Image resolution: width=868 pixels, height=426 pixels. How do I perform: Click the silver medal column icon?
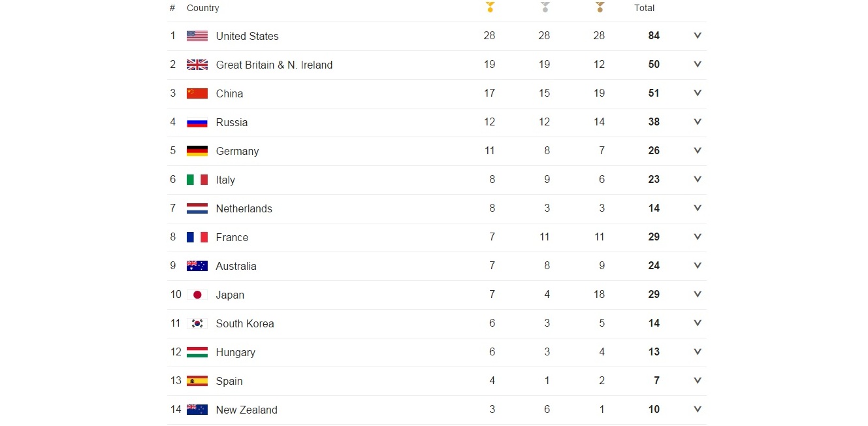coord(545,7)
